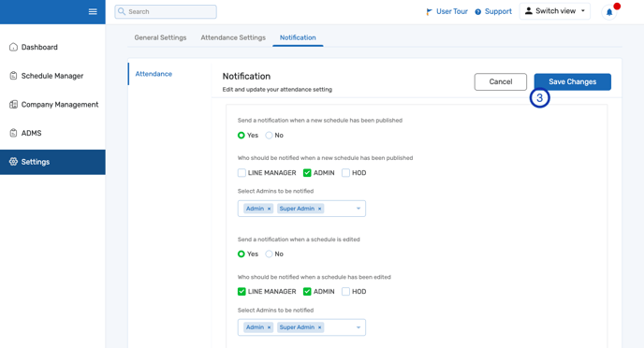This screenshot has height=348, width=644.
Task: Click the Company Management building icon
Action: tap(13, 104)
